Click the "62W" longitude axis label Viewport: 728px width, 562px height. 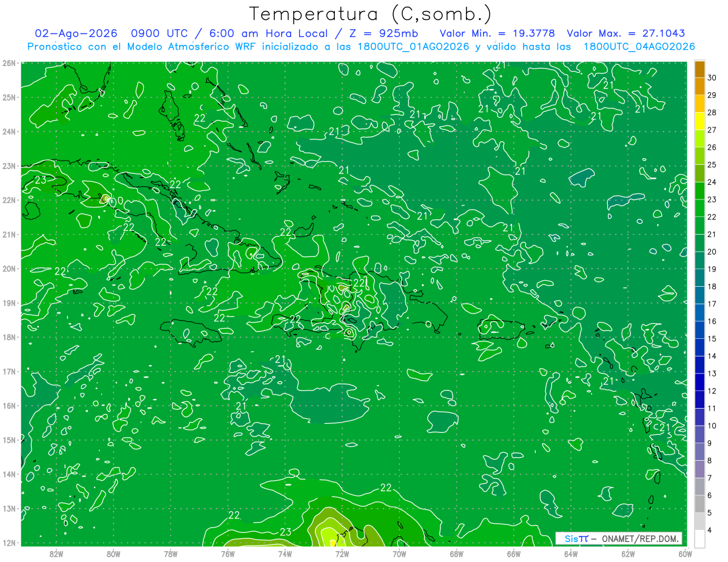627,554
